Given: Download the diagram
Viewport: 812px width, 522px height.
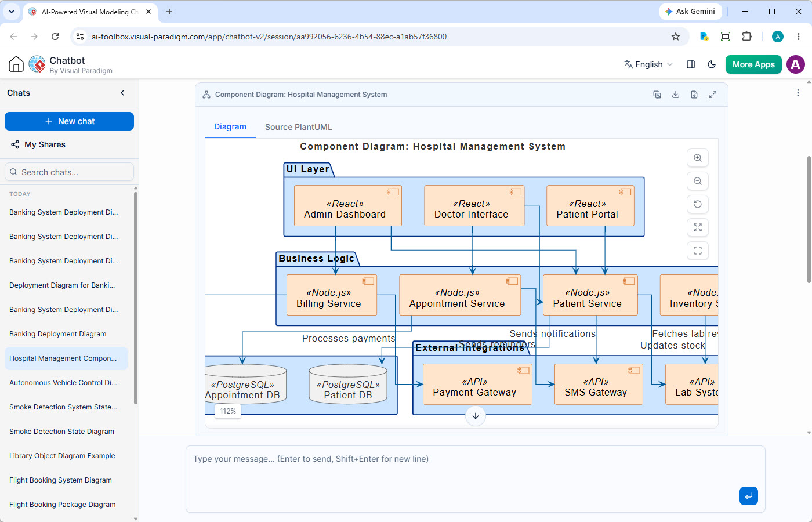Looking at the screenshot, I should (676, 95).
